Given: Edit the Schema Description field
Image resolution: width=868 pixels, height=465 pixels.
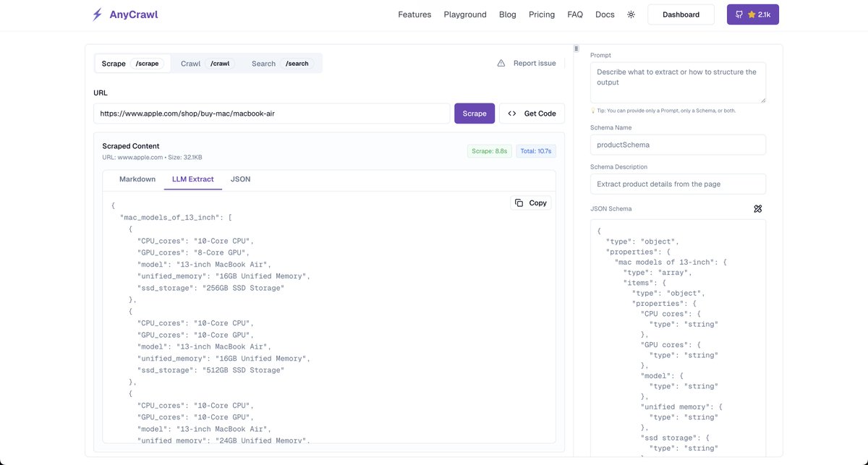Looking at the screenshot, I should [x=678, y=184].
